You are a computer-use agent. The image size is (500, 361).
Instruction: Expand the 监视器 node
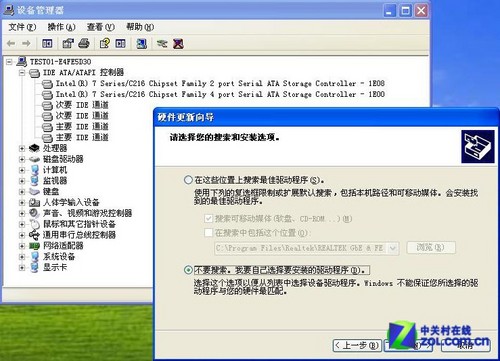[22, 181]
